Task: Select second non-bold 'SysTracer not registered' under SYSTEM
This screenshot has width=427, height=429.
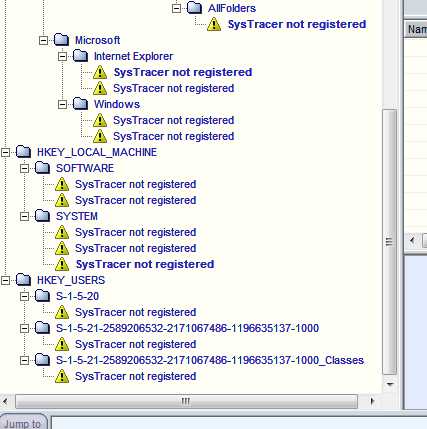Action: tap(135, 248)
